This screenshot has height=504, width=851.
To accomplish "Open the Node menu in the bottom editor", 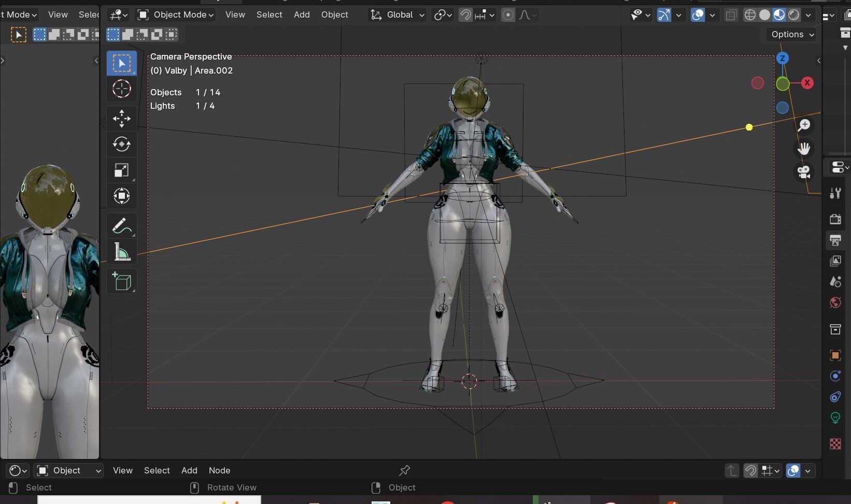I will [220, 470].
